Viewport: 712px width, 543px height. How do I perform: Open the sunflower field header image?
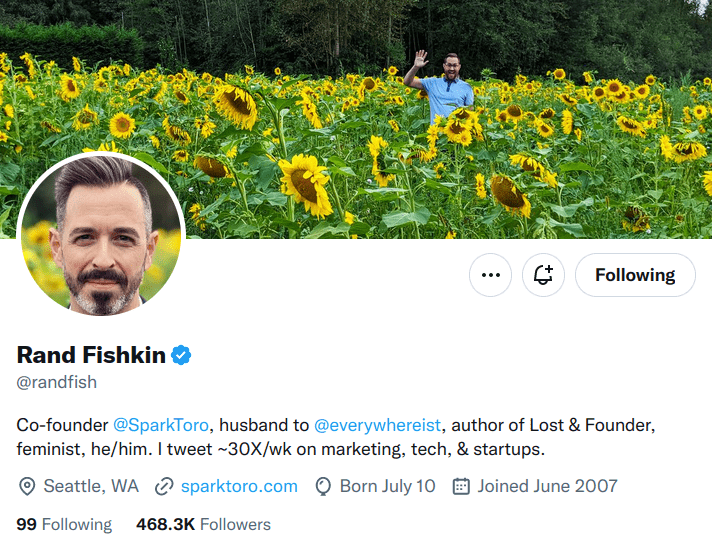[x=356, y=119]
